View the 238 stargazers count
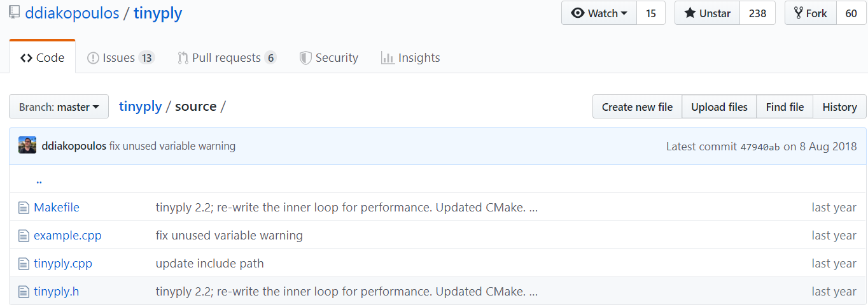868x307 pixels. (757, 13)
